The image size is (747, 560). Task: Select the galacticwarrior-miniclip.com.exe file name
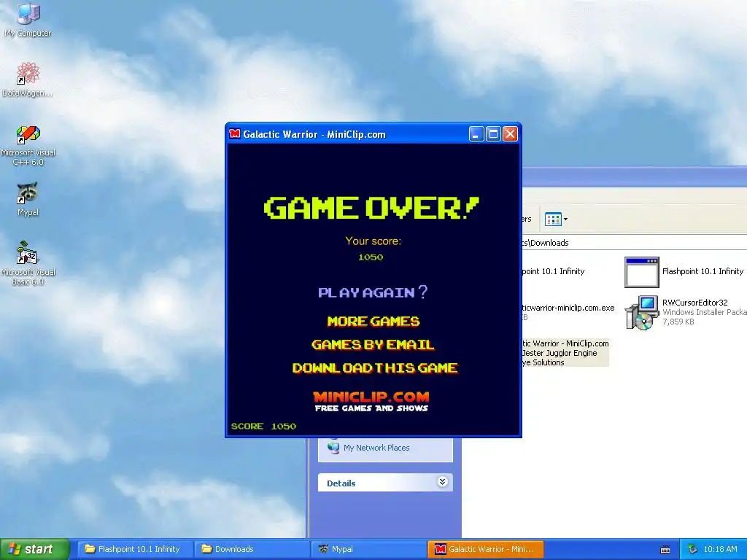coord(568,308)
